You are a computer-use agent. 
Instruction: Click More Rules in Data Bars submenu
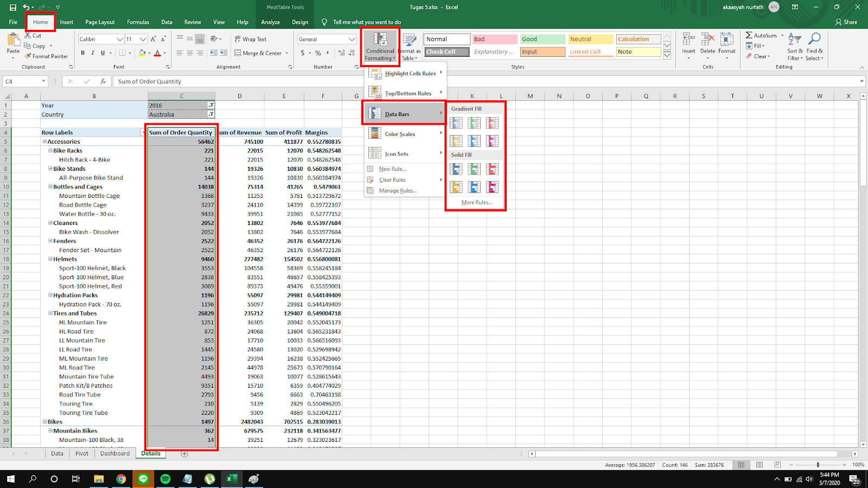(476, 202)
